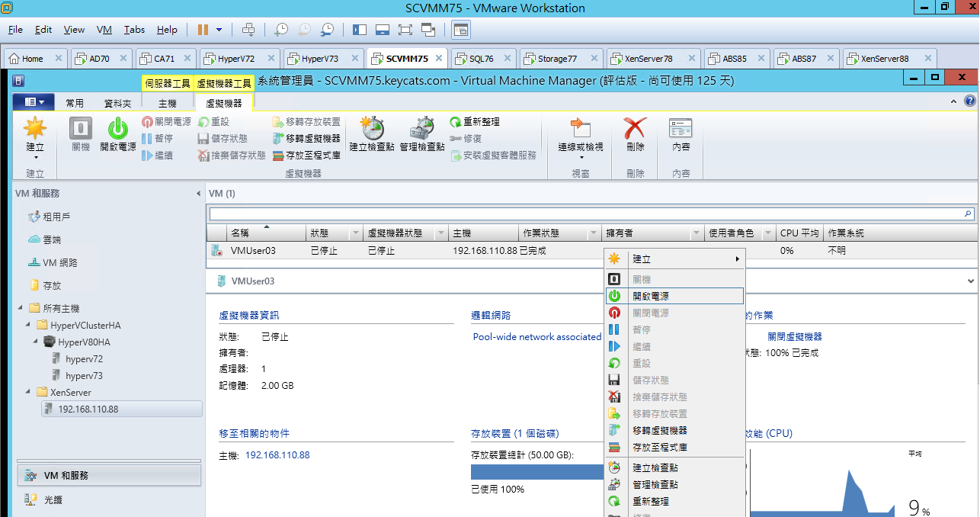
Task: Open the VMware View menu
Action: (x=74, y=30)
